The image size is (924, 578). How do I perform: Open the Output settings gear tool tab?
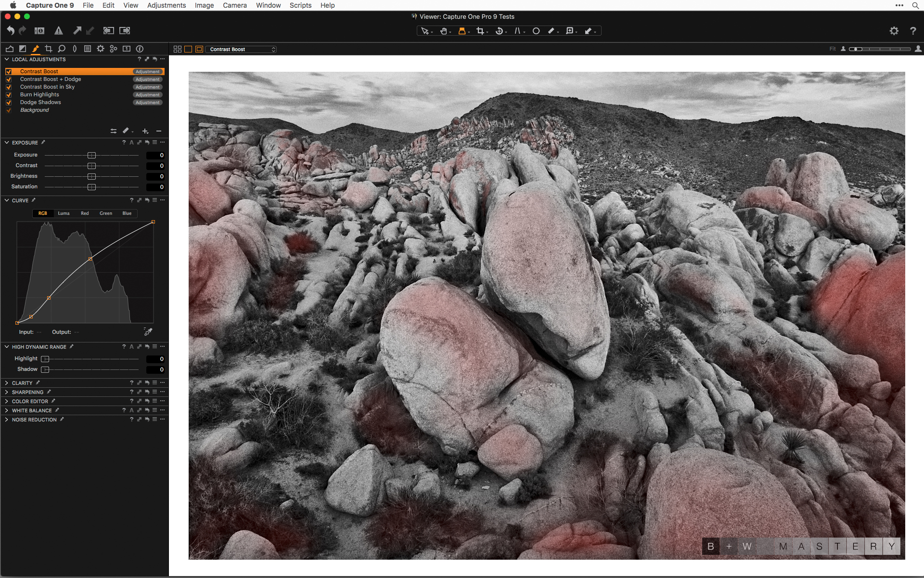tap(101, 49)
